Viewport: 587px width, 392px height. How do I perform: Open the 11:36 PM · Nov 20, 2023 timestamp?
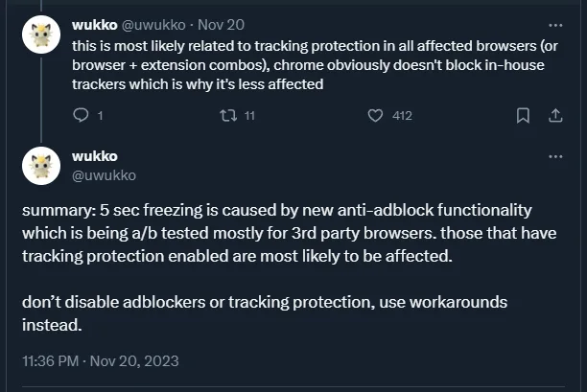(x=100, y=361)
